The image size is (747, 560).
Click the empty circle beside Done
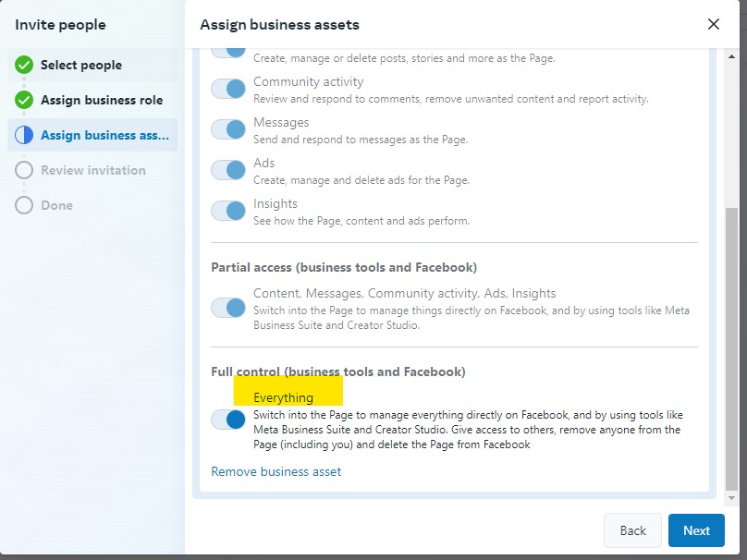coord(24,205)
